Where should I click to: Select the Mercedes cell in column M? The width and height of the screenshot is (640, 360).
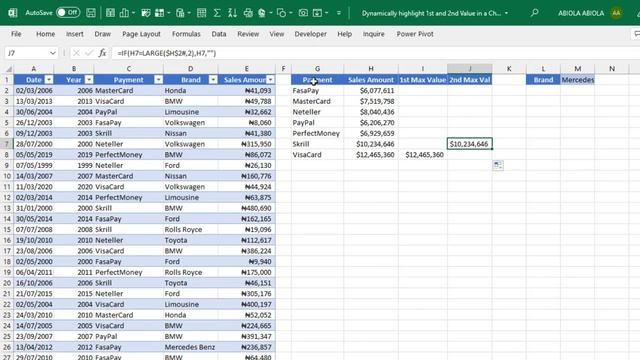pyautogui.click(x=578, y=80)
